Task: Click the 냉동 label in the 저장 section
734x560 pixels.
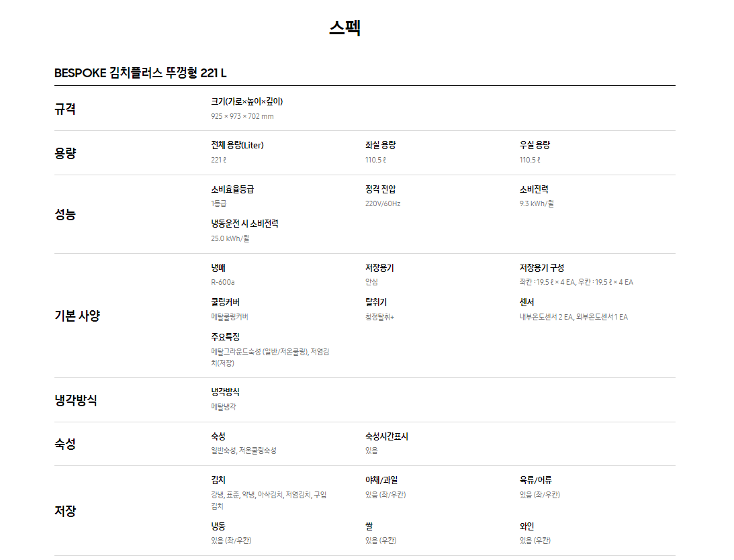Action: (x=218, y=526)
